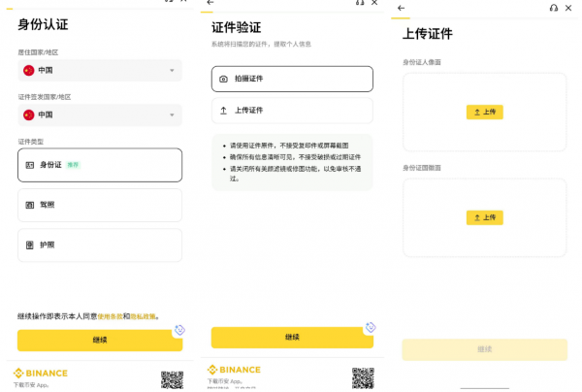Close the 上传证件 screen with X

point(568,8)
